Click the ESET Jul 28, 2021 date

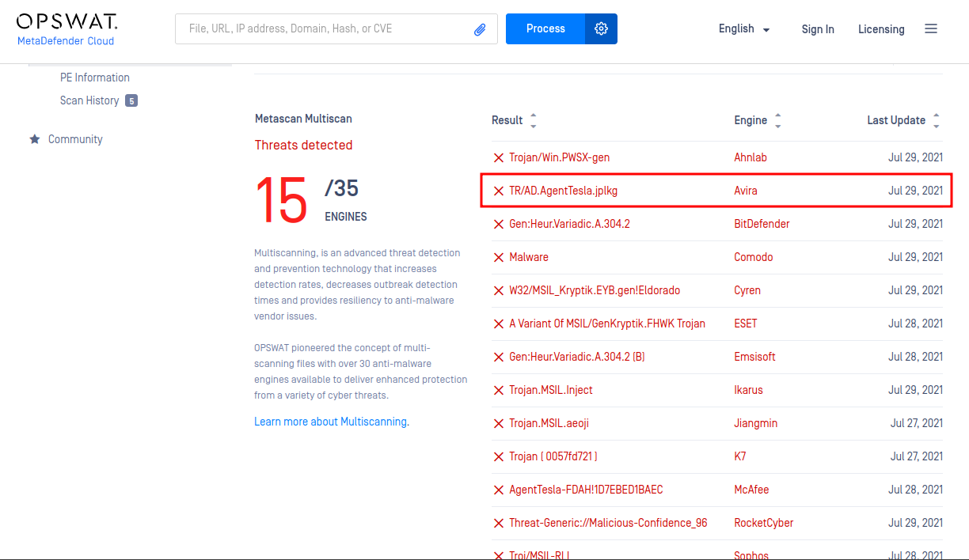[x=916, y=324]
